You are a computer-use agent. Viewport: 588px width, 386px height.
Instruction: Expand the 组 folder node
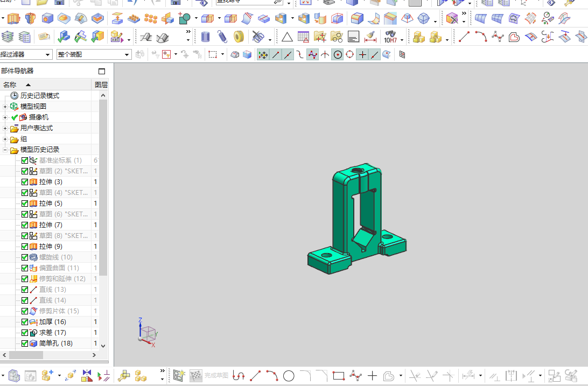point(5,139)
